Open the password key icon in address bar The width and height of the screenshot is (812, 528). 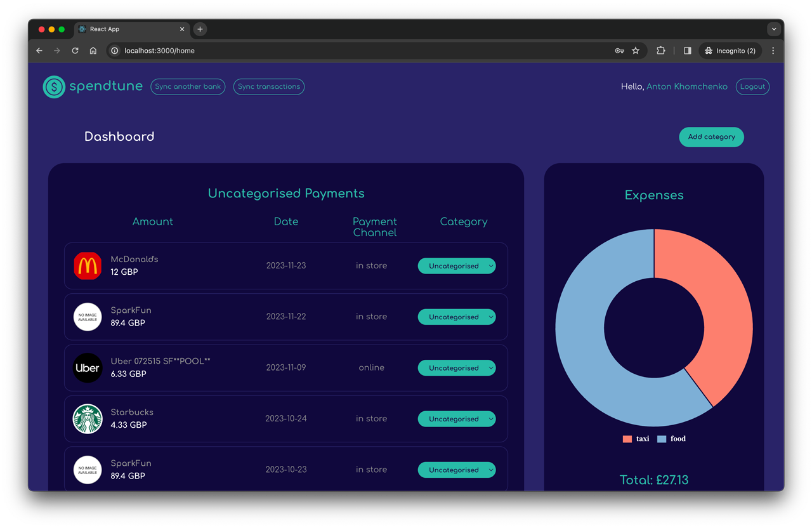619,51
